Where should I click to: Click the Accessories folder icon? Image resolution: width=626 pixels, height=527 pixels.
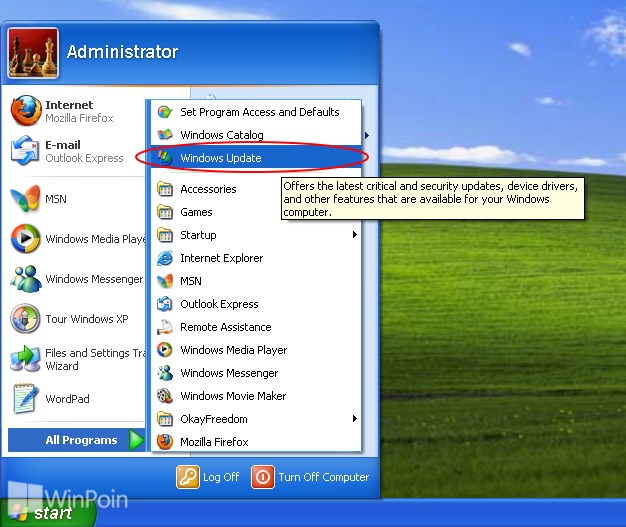tap(165, 188)
